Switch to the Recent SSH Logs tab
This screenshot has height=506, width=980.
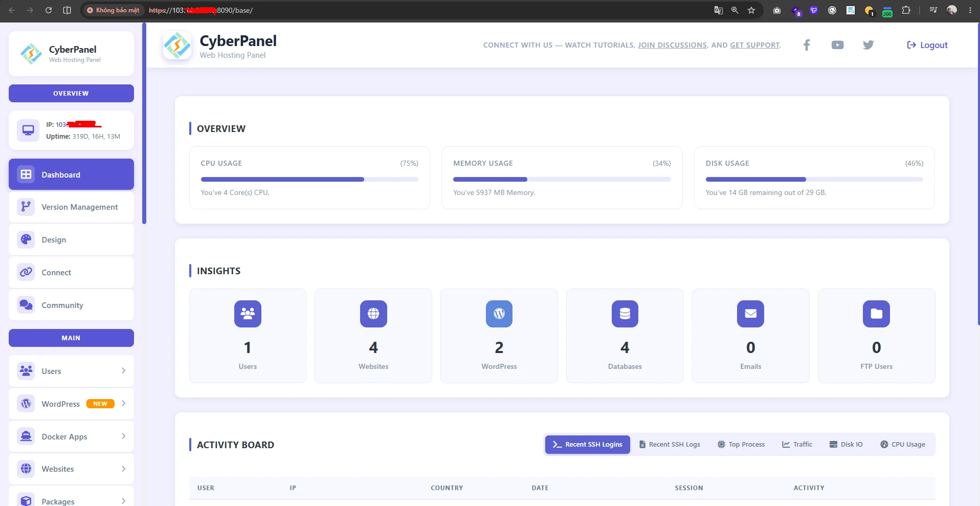[670, 445]
